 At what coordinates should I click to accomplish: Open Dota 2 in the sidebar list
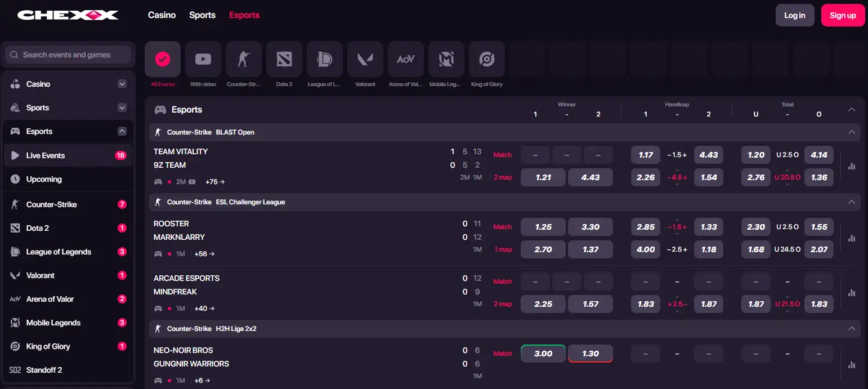pos(68,228)
